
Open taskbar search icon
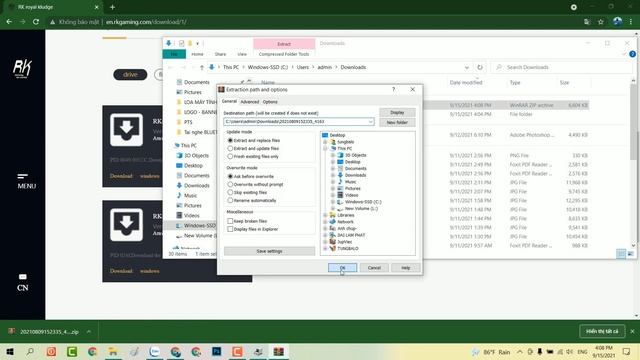pos(30,352)
